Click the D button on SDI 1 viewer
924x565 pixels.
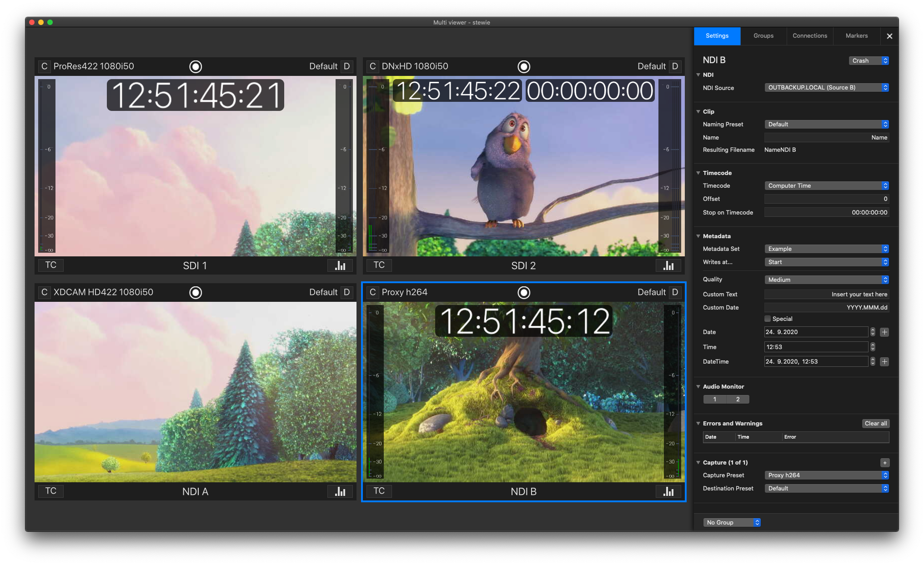[347, 66]
